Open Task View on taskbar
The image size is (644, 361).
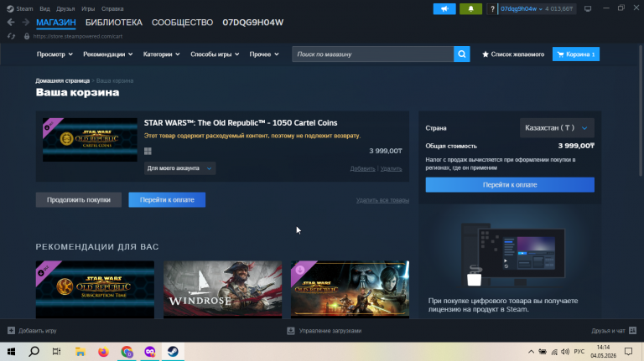tap(57, 352)
